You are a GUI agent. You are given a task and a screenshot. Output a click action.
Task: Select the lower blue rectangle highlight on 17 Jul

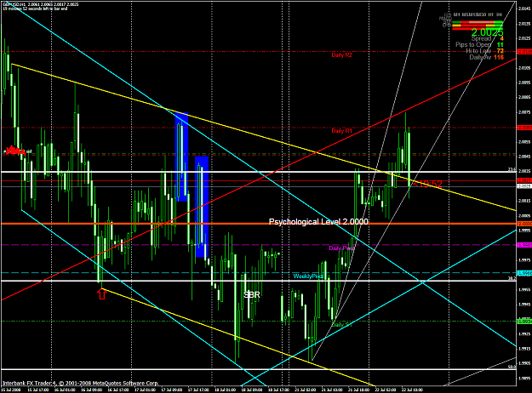coord(202,207)
